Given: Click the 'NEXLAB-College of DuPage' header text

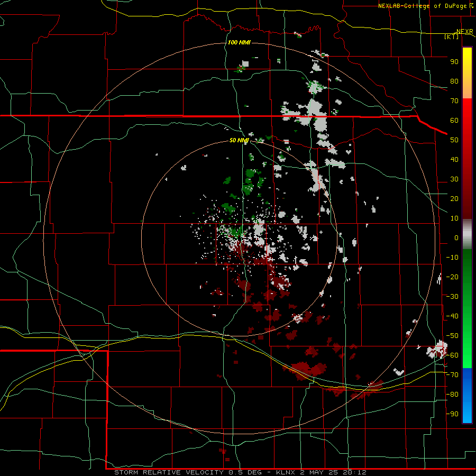Looking at the screenshot, I should [422, 6].
